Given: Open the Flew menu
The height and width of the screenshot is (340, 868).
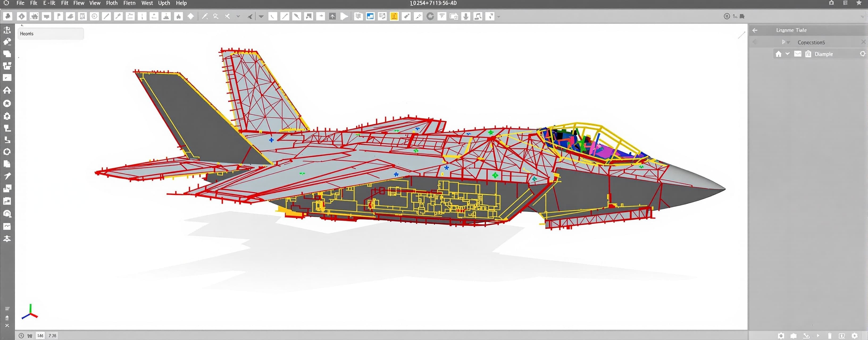Looking at the screenshot, I should (x=79, y=3).
